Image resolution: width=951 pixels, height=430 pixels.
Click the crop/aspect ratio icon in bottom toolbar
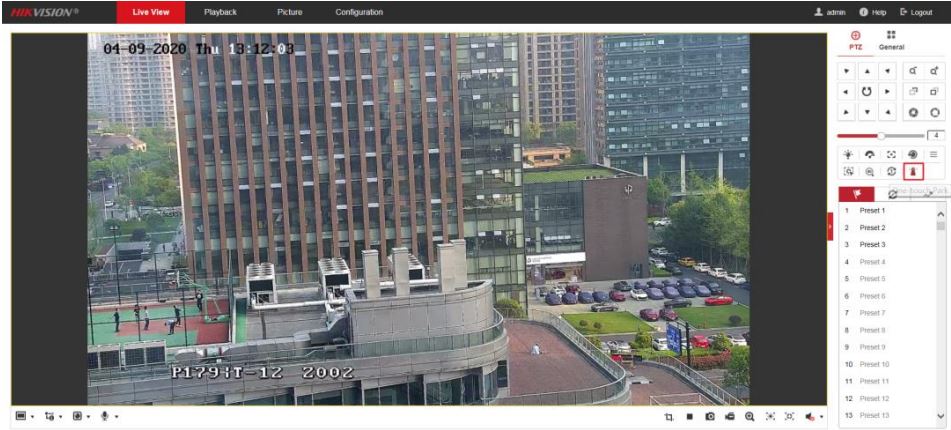(669, 417)
